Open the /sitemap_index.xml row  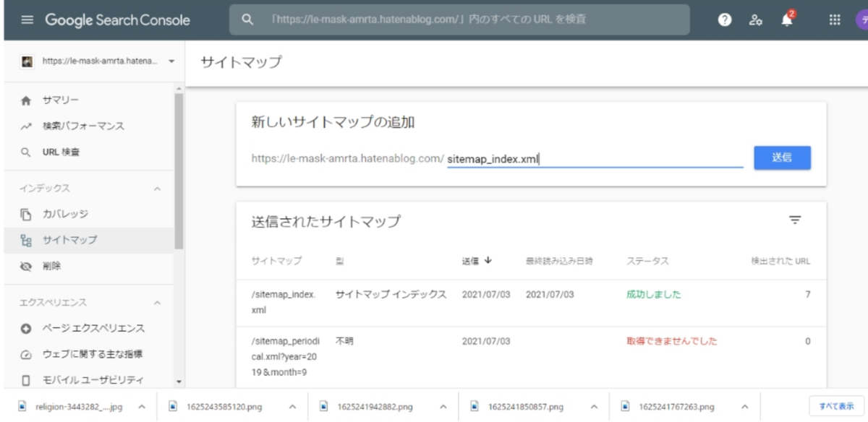(531, 302)
